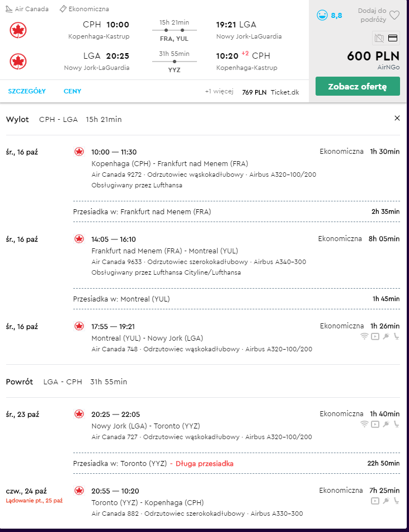Click Air Canada logo beside CPH 10:00 departure
The height and width of the screenshot is (532, 409).
[x=18, y=30]
